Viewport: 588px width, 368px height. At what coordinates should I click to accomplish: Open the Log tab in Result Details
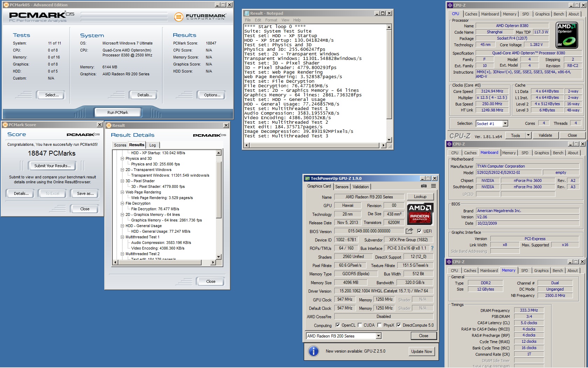(153, 145)
